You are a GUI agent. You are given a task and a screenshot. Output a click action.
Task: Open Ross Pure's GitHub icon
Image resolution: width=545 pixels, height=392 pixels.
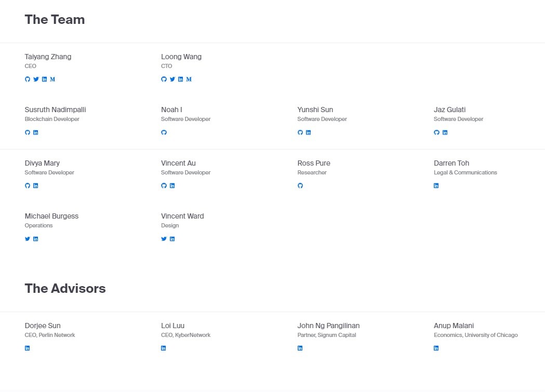click(300, 186)
